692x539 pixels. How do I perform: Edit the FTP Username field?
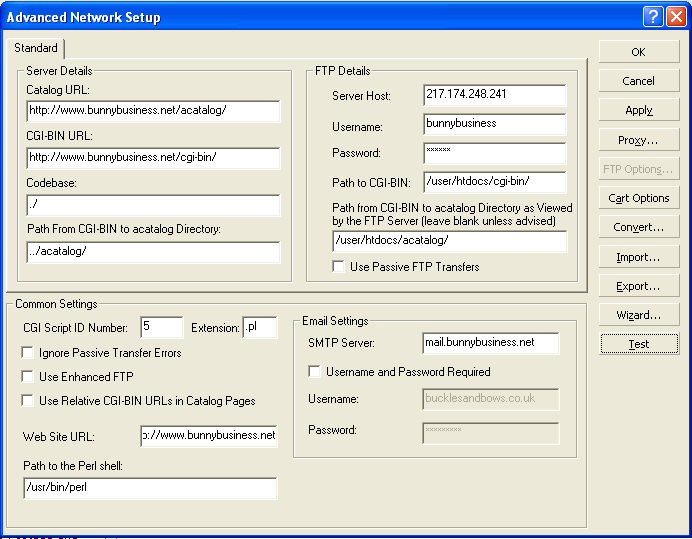click(494, 124)
